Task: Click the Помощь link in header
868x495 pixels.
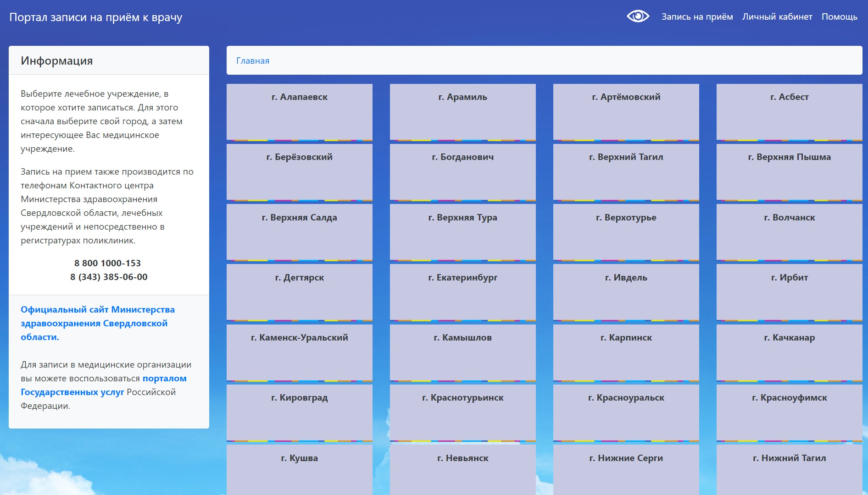Action: pyautogui.click(x=839, y=17)
